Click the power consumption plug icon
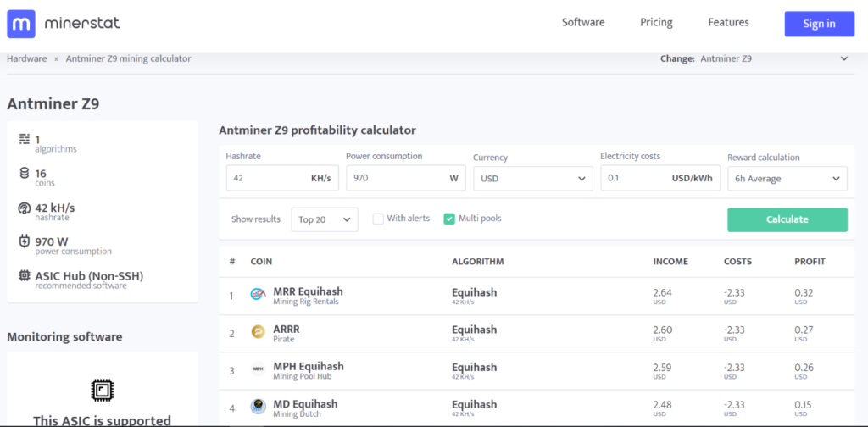Viewport: 868px width, 427px height. click(24, 241)
